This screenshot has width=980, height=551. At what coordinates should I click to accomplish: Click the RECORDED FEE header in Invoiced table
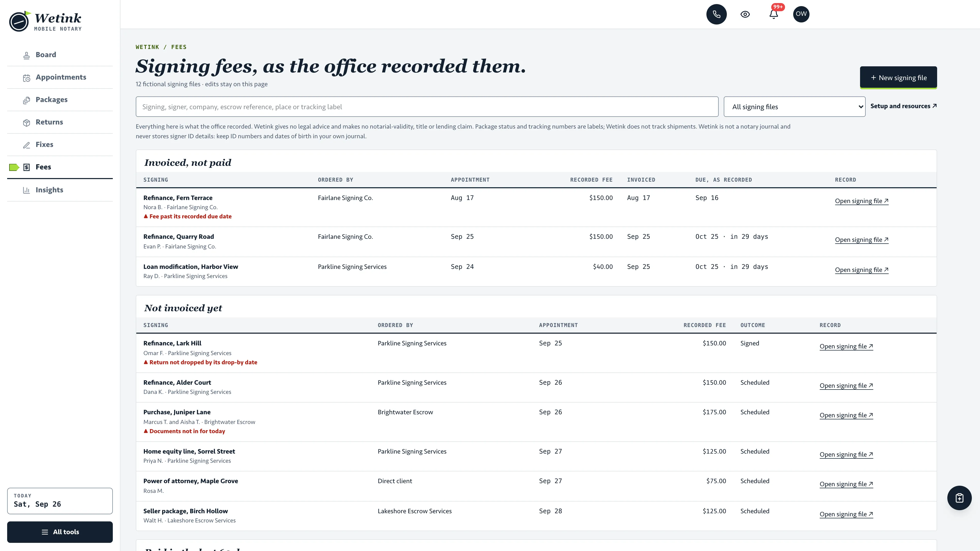(591, 180)
